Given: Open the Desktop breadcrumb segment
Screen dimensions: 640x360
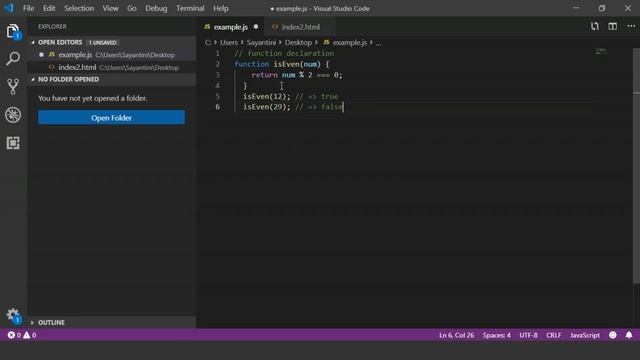Looking at the screenshot, I should [x=298, y=42].
